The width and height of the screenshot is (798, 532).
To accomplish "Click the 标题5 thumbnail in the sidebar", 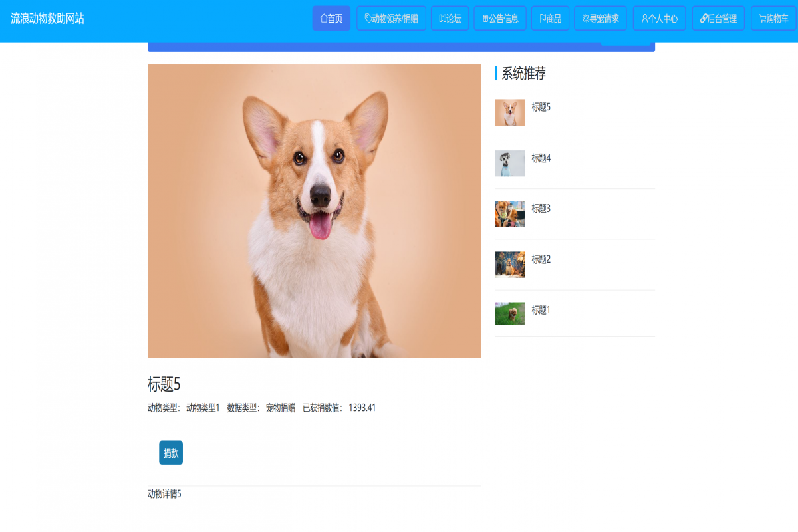I will pos(509,112).
